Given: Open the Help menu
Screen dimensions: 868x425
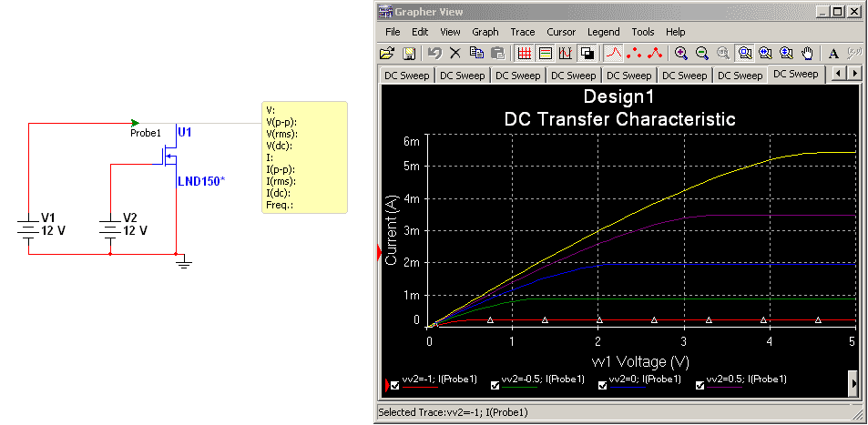Looking at the screenshot, I should coord(675,32).
